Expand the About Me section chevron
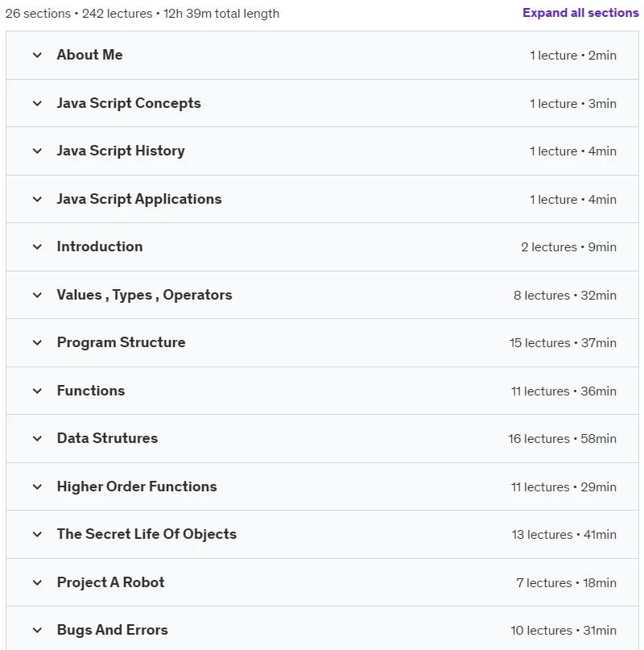The width and height of the screenshot is (644, 650). [x=37, y=55]
